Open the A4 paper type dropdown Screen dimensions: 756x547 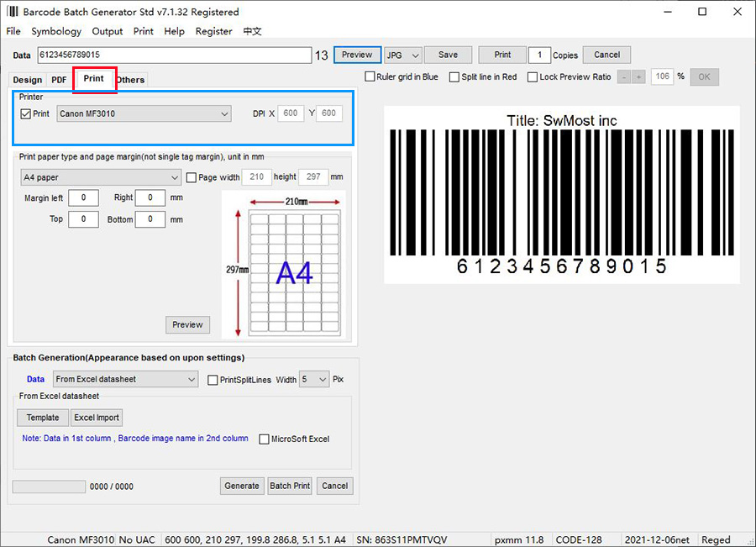(101, 177)
